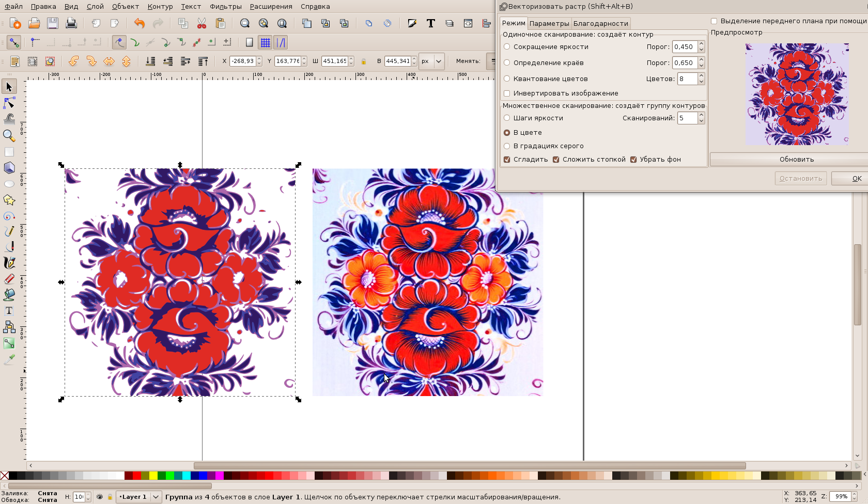This screenshot has height=504, width=868.
Task: Select the Color dropper tool
Action: coord(9,359)
